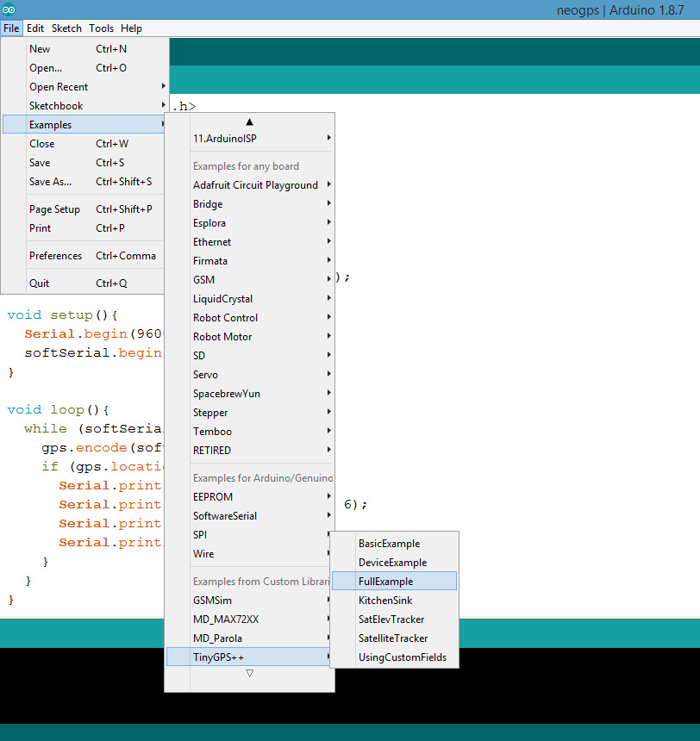Open the SPI examples submenu
The height and width of the screenshot is (741, 700).
click(x=247, y=534)
